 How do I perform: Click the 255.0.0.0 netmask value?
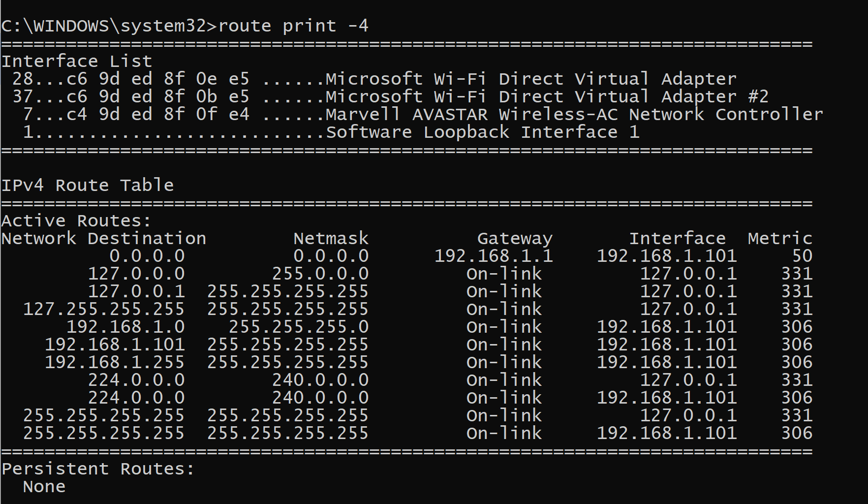click(320, 274)
